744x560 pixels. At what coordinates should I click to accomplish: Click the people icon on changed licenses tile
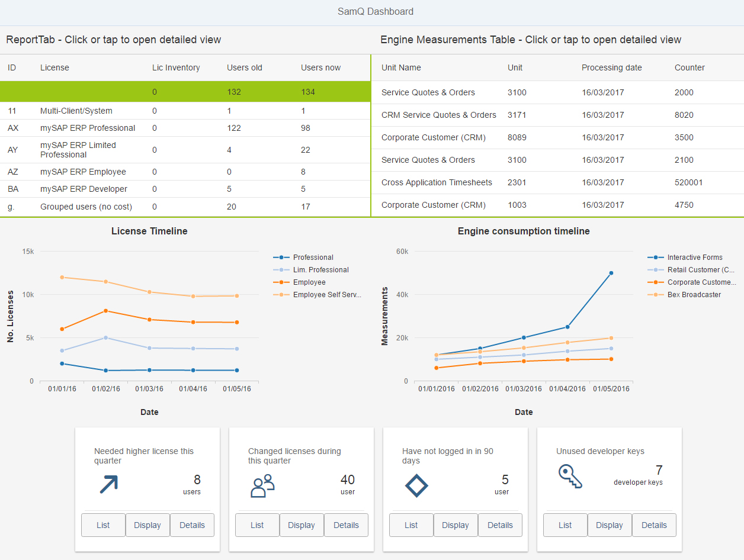pos(263,485)
